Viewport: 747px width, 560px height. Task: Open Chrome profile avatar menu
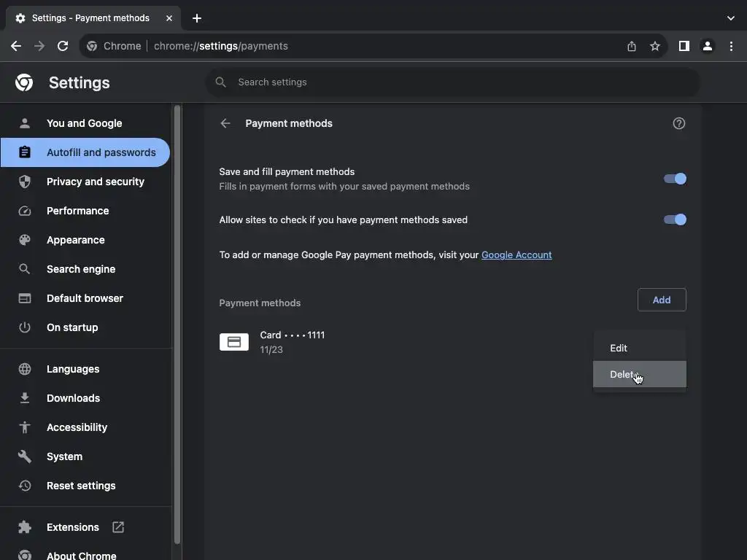[708, 46]
